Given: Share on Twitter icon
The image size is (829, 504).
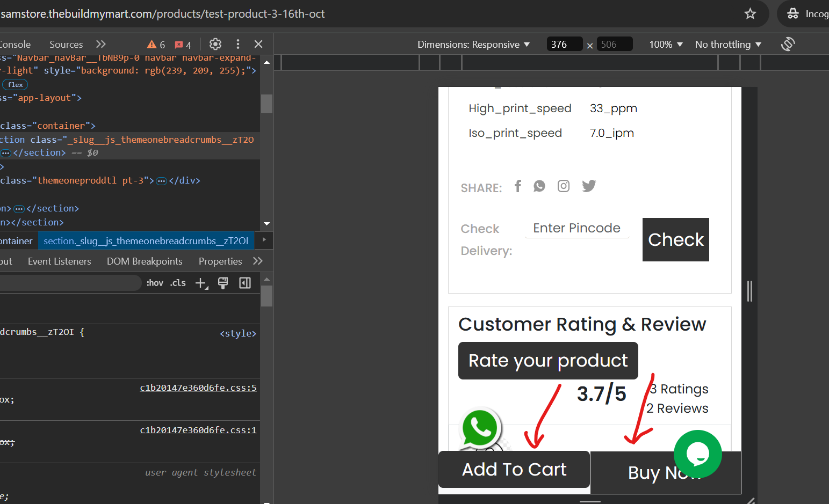Looking at the screenshot, I should (589, 186).
